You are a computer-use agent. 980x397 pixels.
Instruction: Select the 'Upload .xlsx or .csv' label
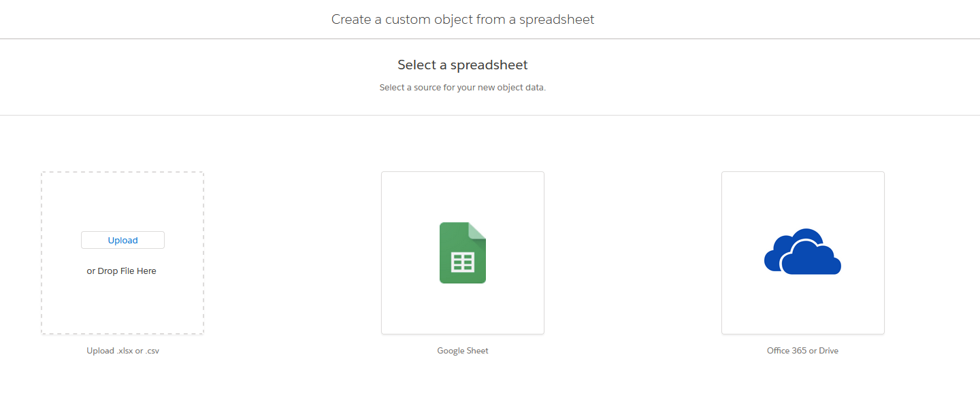coord(122,350)
